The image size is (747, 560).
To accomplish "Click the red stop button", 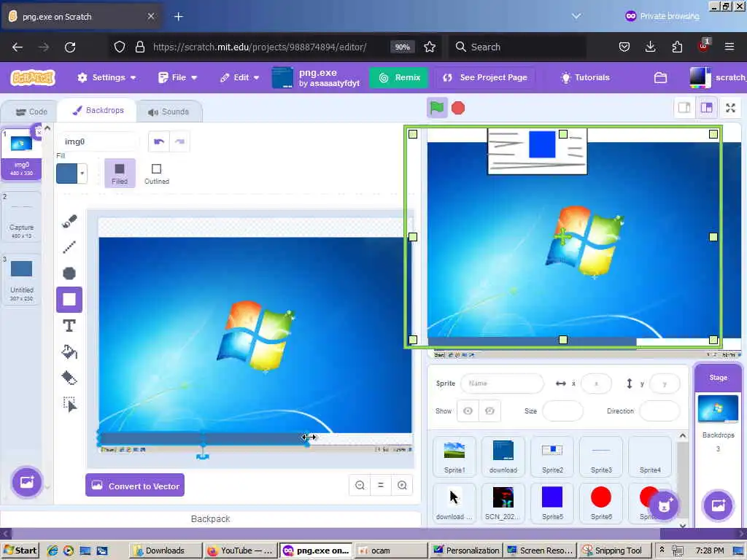I will coord(458,108).
